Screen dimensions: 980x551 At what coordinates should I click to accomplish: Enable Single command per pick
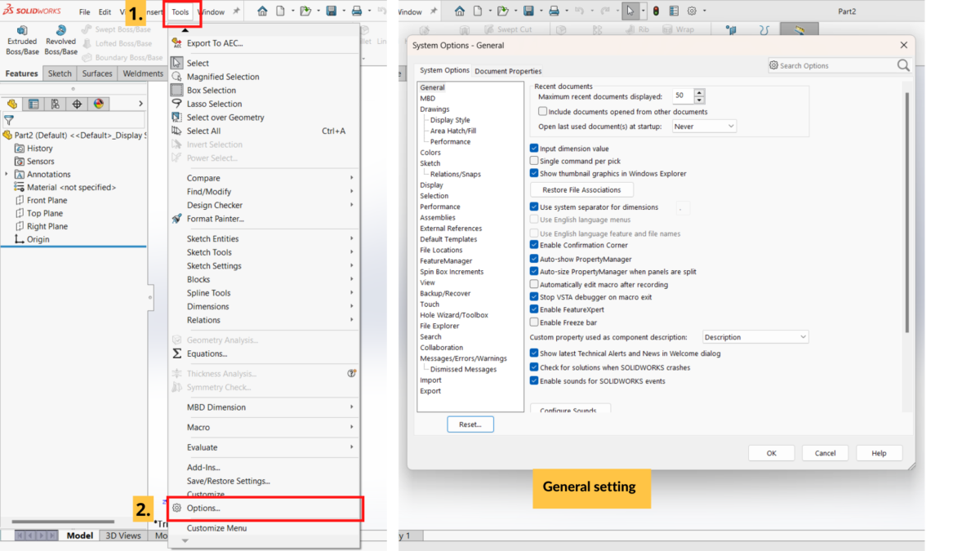(x=534, y=161)
